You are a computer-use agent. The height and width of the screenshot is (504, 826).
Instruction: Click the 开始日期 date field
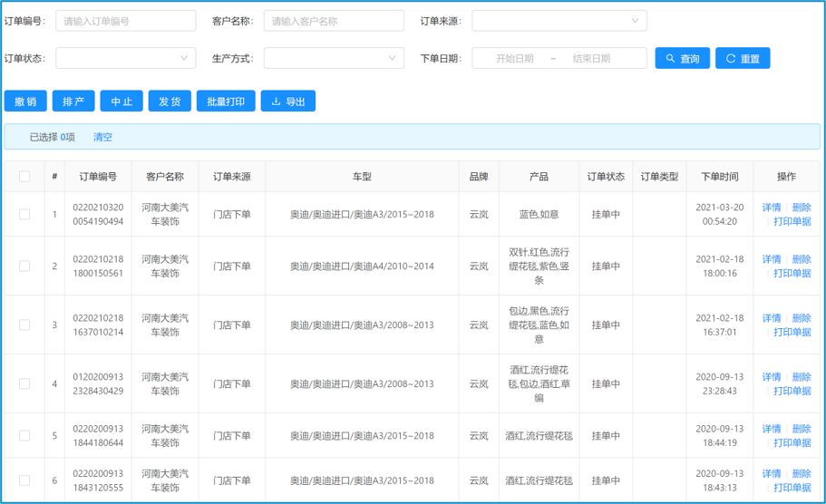514,58
